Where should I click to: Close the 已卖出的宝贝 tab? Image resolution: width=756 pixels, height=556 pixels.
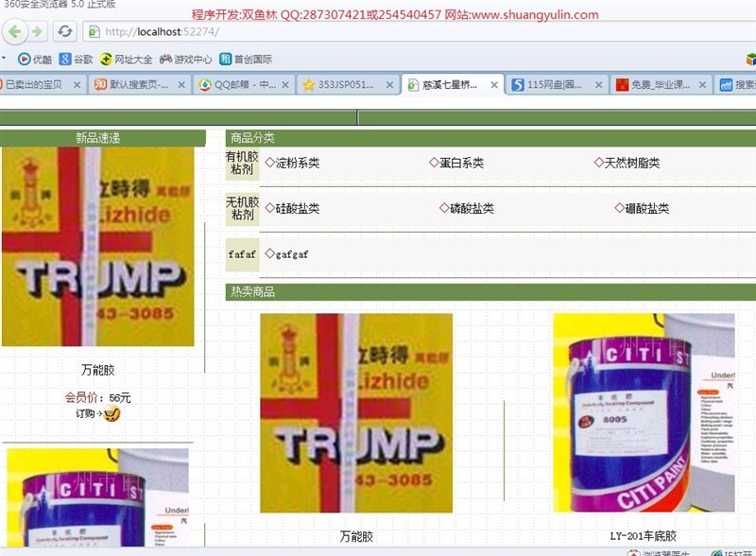pyautogui.click(x=77, y=85)
